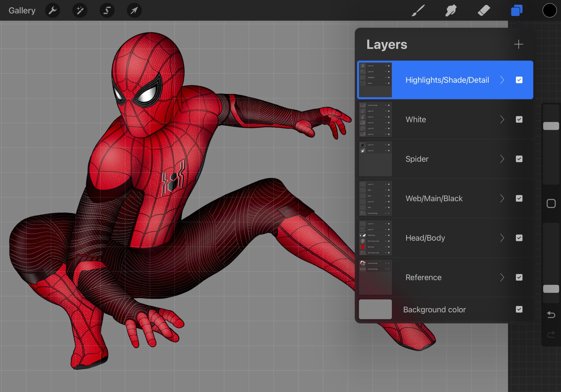Screen dimensions: 561x392
Task: Add a new layer with plus
Action: point(518,44)
